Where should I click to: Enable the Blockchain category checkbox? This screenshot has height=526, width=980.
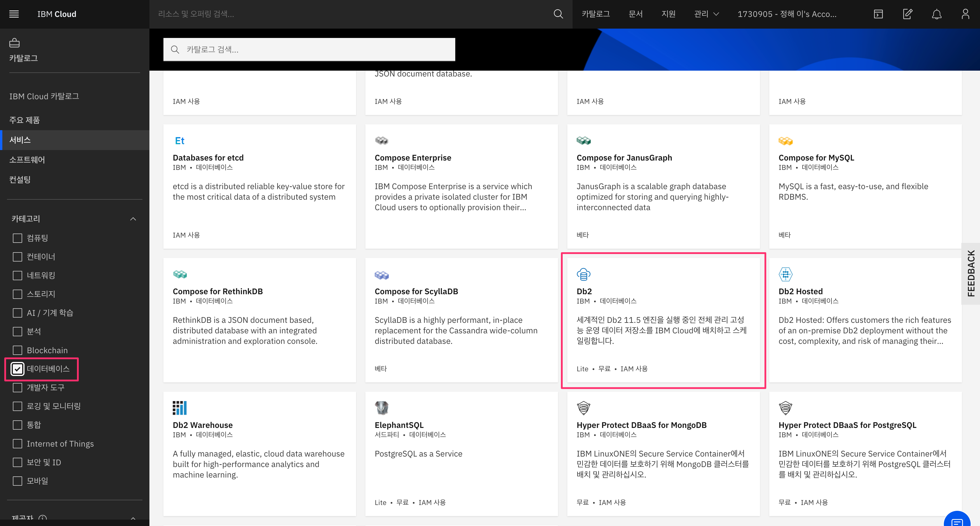(18, 350)
